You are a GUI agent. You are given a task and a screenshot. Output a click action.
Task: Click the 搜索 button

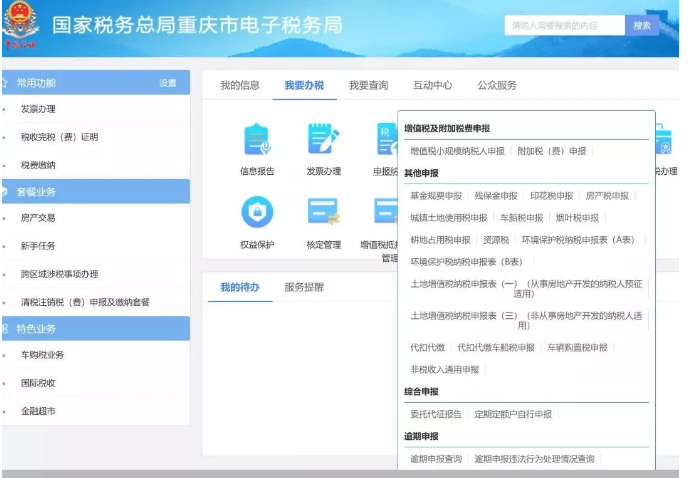642,25
